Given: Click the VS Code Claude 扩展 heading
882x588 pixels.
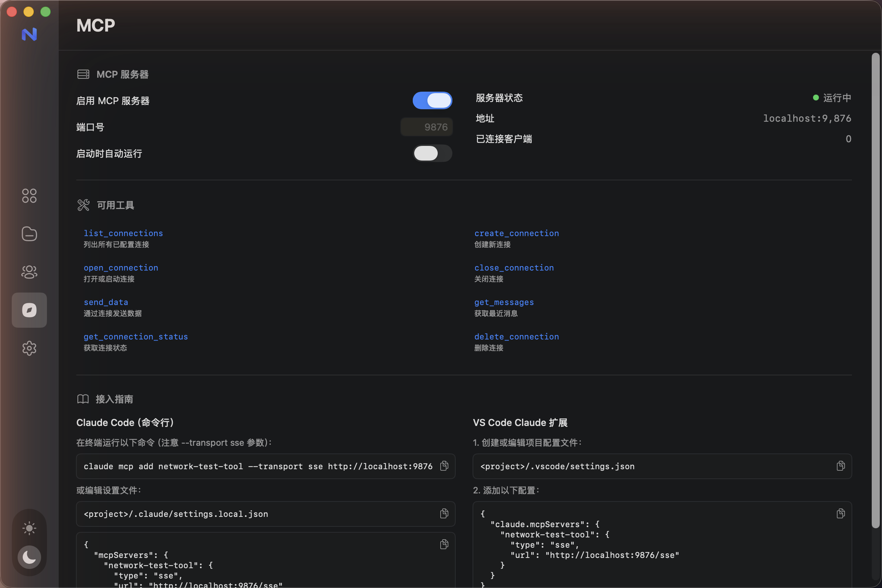Looking at the screenshot, I should coord(520,423).
